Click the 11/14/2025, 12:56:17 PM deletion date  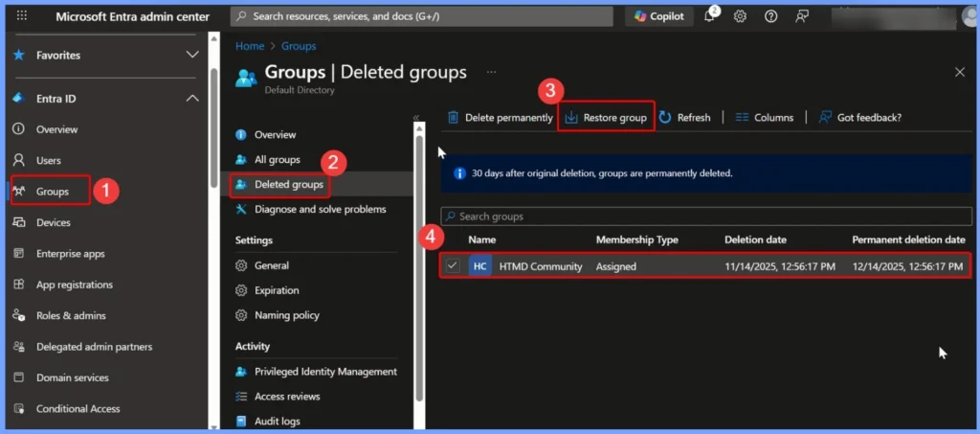(x=780, y=266)
